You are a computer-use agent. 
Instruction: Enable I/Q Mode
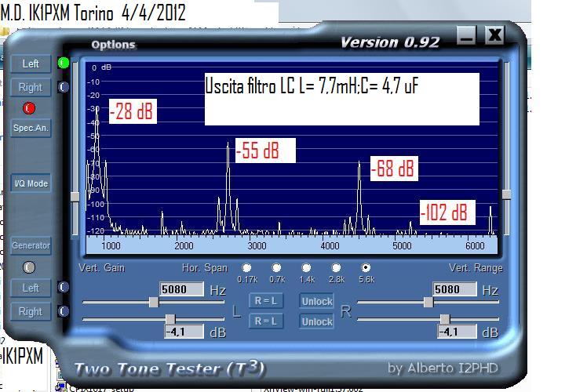pos(31,183)
